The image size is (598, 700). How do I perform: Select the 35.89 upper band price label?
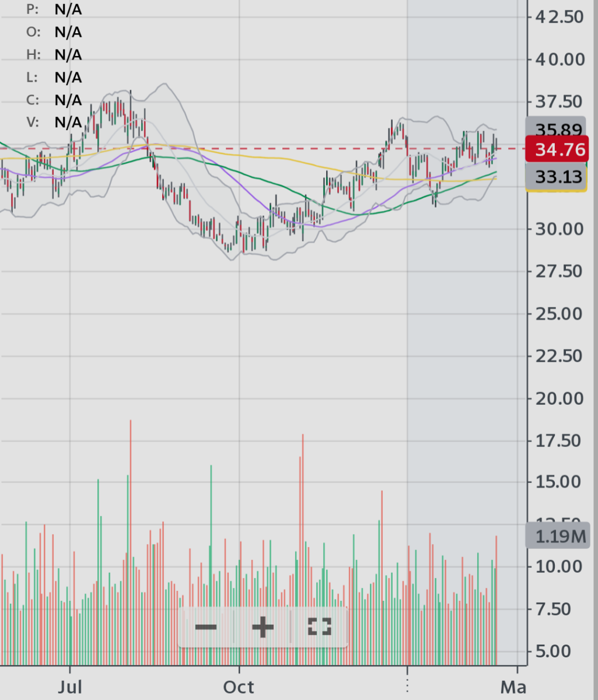(556, 129)
